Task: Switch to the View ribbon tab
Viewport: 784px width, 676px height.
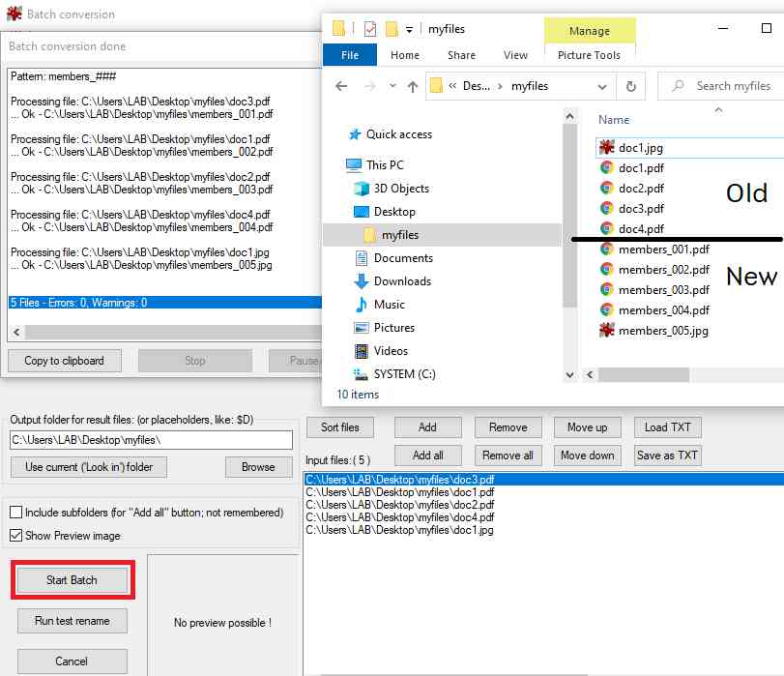Action: (515, 55)
